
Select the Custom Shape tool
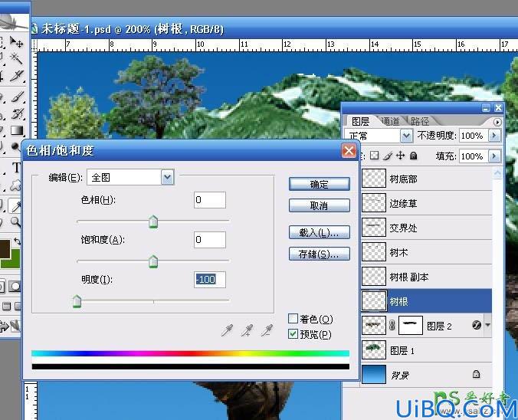click(x=15, y=185)
